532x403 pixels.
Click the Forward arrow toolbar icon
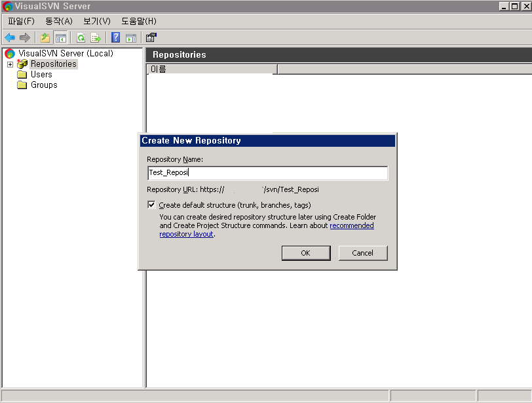coord(25,37)
